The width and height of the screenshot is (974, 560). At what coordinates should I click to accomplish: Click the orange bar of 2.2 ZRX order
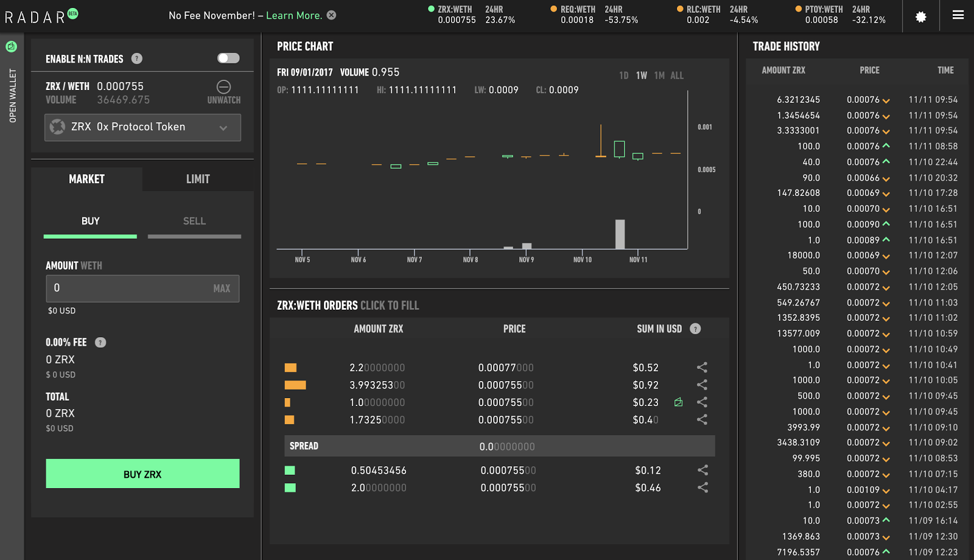tap(290, 368)
